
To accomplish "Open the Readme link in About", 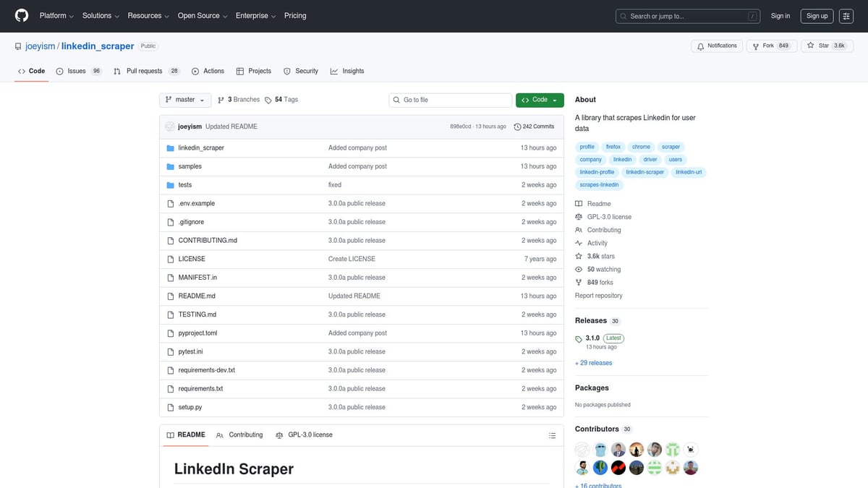I will [593, 204].
